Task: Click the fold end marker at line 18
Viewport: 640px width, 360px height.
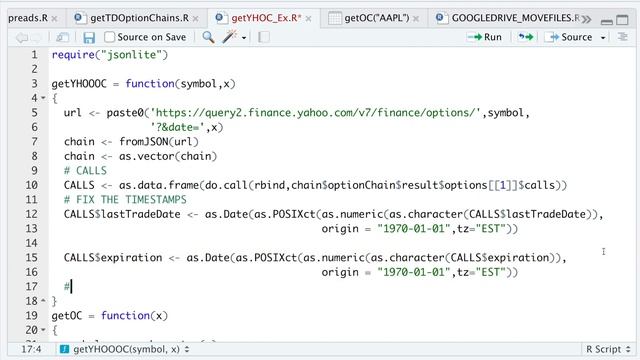Action: (43, 301)
